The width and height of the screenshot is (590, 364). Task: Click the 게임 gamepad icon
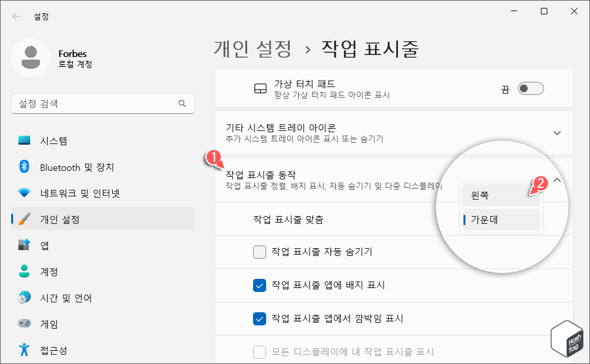point(24,323)
